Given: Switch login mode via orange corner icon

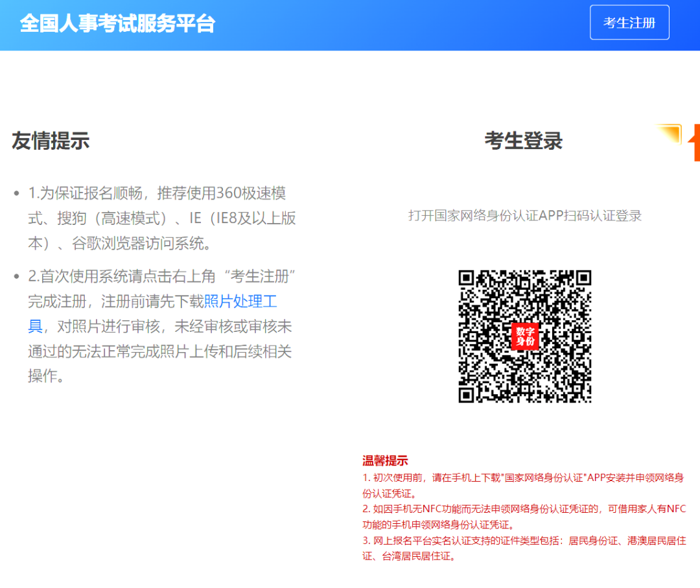Looking at the screenshot, I should tap(669, 134).
